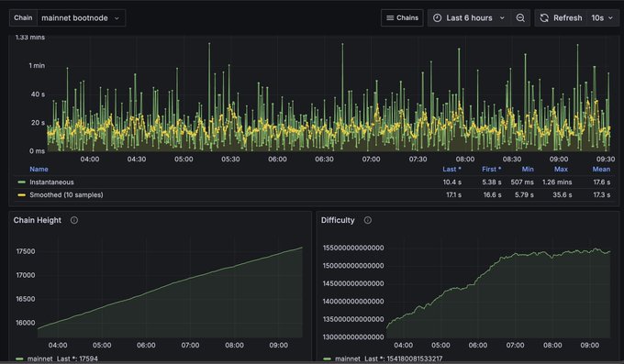The image size is (624, 364).
Task: Click the 35.6 s Smoothed Max value
Action: point(562,195)
